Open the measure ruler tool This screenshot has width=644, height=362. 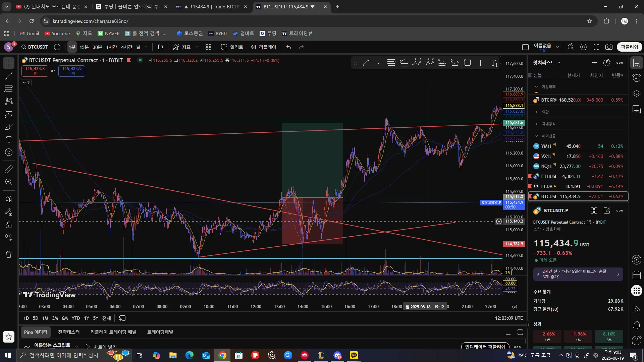(9, 169)
